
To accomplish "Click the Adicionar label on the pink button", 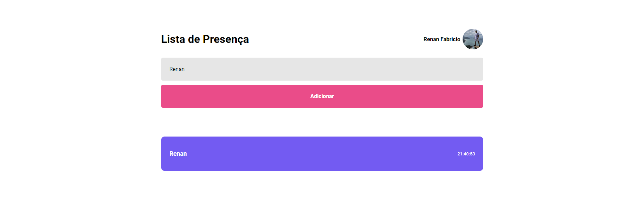I will (x=322, y=96).
